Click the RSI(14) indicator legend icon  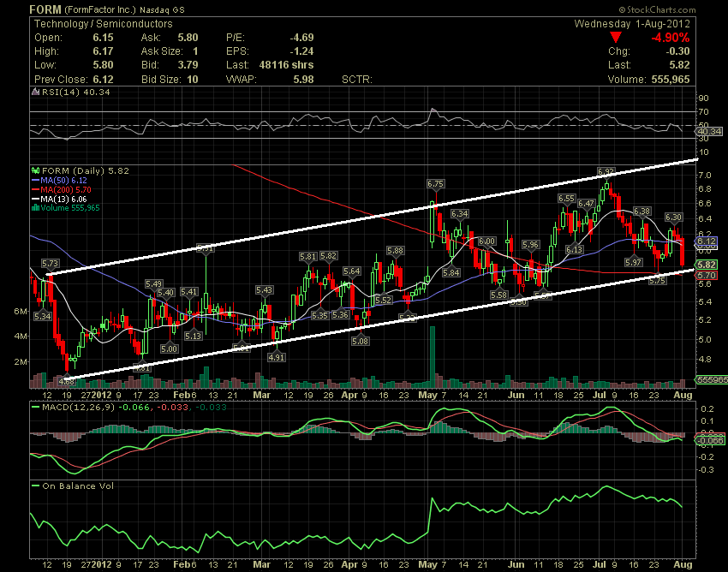[35, 92]
